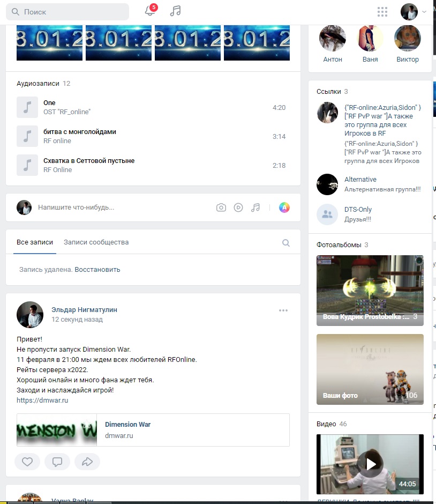Open the music player icon in header
The height and width of the screenshot is (504, 436).
175,11
